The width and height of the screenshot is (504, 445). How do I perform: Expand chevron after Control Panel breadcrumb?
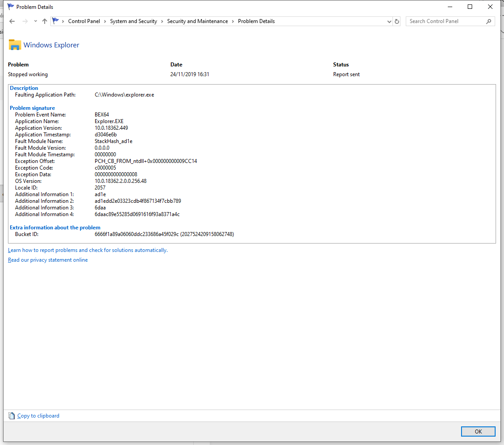coord(105,21)
